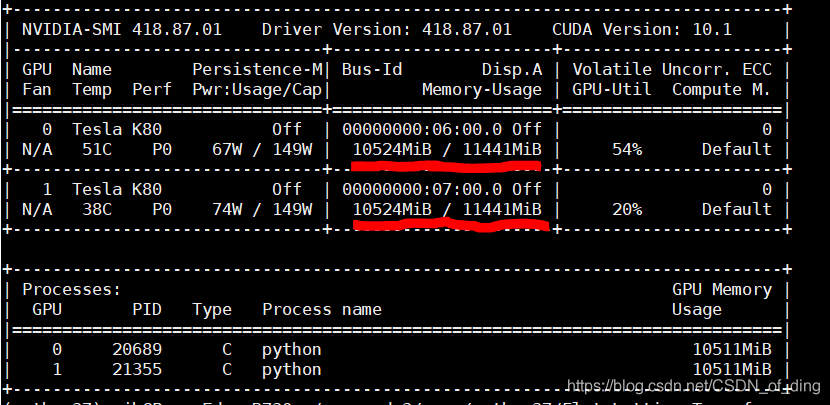830x405 pixels.
Task: Click the Volatile Uncorr. ECC header
Action: 672,69
